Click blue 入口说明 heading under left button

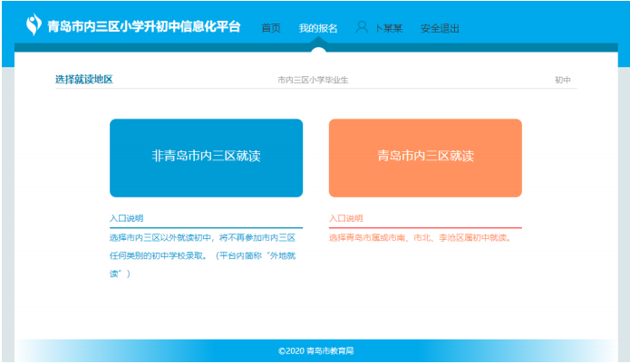126,219
